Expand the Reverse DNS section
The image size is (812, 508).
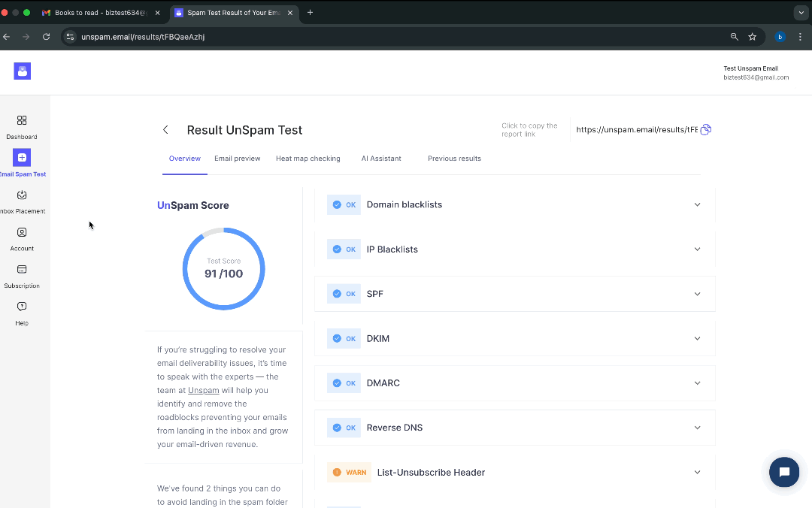697,428
